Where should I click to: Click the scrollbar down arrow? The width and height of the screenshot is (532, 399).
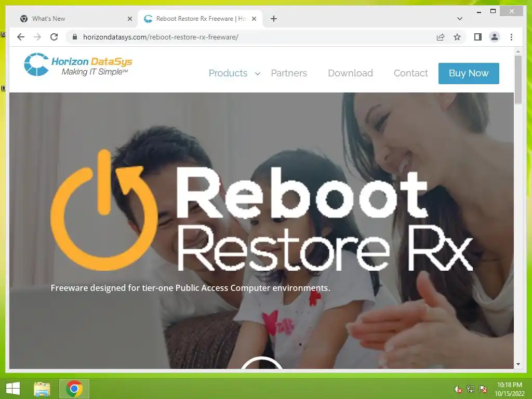point(518,364)
